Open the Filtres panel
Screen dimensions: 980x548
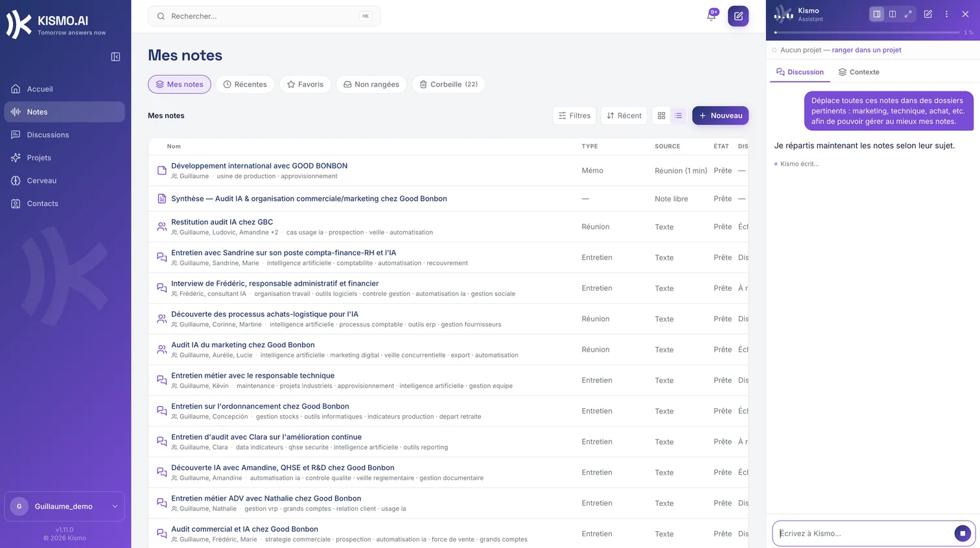[x=574, y=115]
